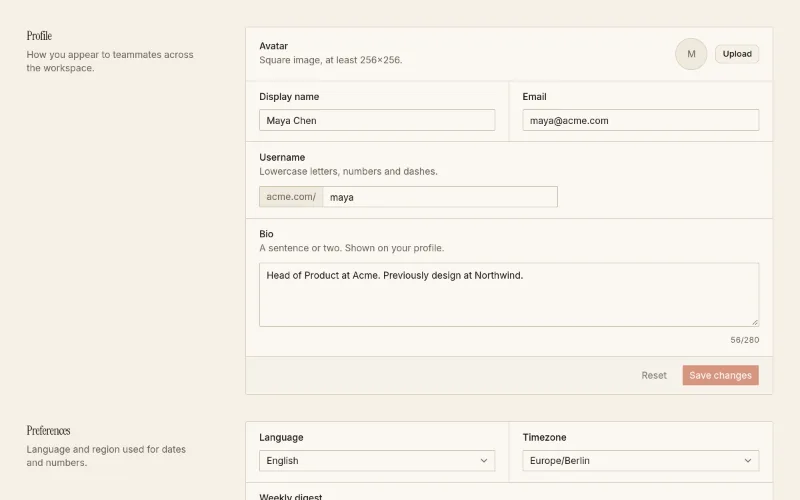This screenshot has width=800, height=500.
Task: Click the M avatar circle
Action: [x=691, y=54]
